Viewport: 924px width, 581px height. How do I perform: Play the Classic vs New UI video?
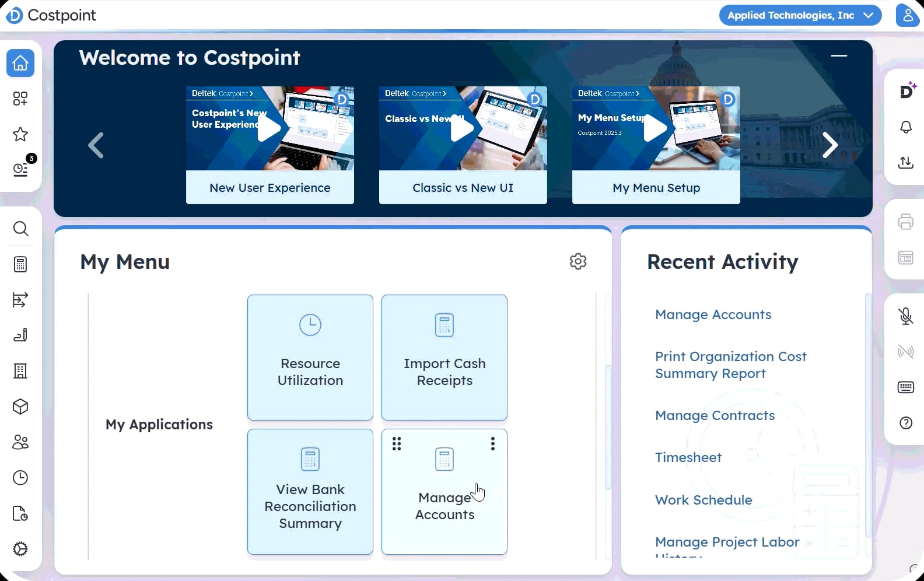[463, 128]
